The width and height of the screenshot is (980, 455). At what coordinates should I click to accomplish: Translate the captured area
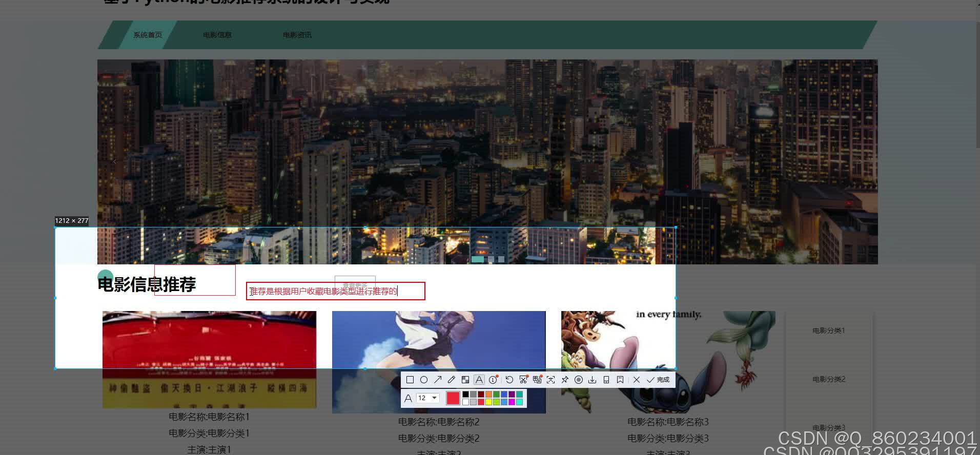537,380
